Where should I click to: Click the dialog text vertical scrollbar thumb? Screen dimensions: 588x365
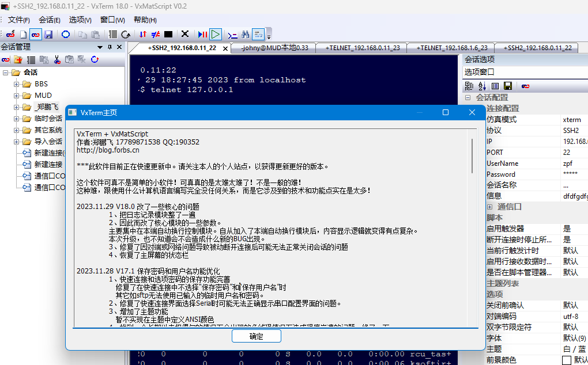pyautogui.click(x=472, y=156)
